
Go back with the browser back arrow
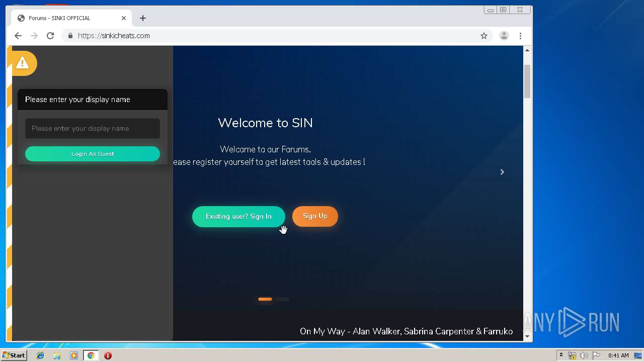tap(18, 36)
